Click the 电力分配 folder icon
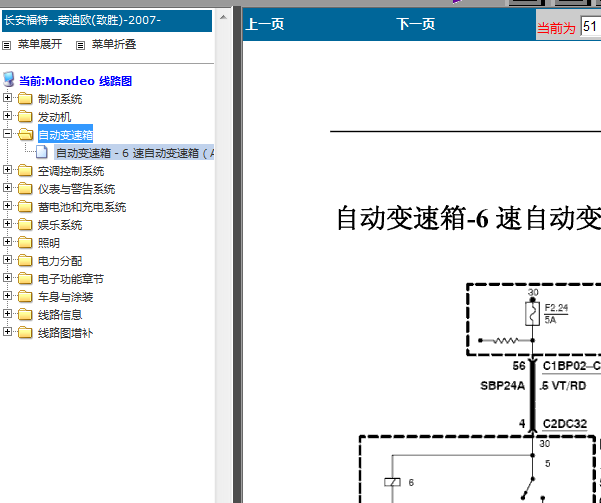The width and height of the screenshot is (601, 503). click(x=25, y=261)
